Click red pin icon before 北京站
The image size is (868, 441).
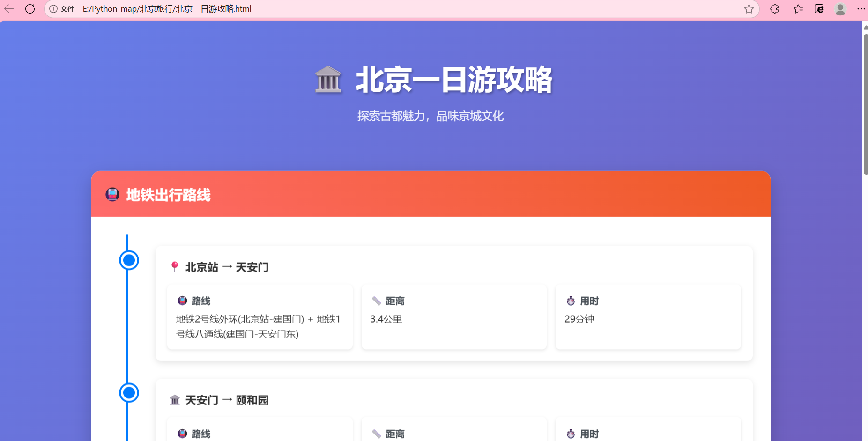click(x=175, y=267)
